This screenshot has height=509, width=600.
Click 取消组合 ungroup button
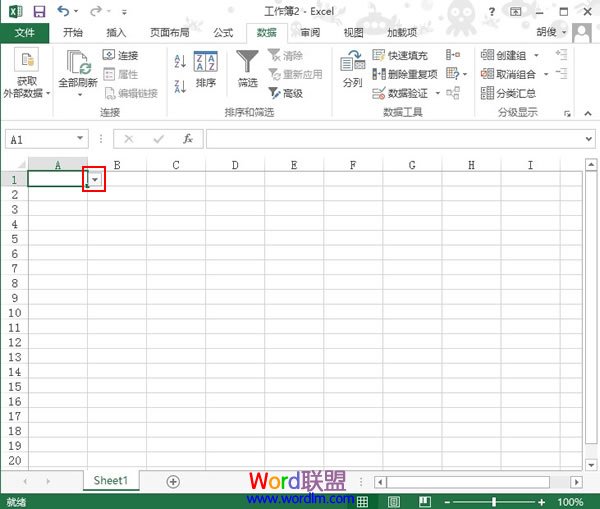click(508, 74)
